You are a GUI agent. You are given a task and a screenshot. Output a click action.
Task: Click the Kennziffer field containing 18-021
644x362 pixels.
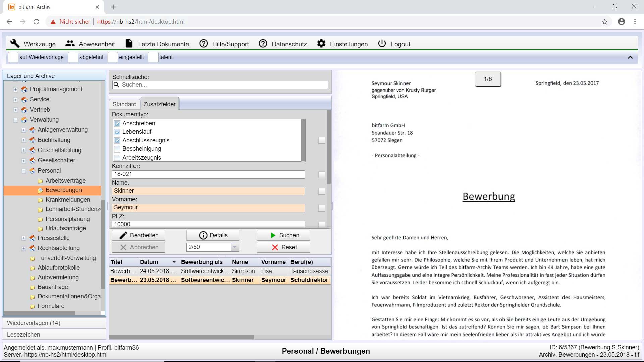point(208,174)
